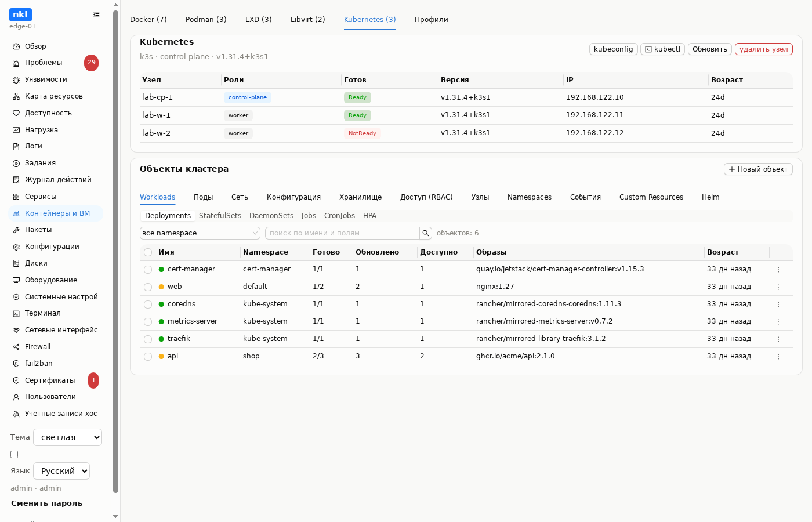Viewport: 812px width, 522px height.
Task: Open the Тема theme dropdown
Action: coord(67,437)
